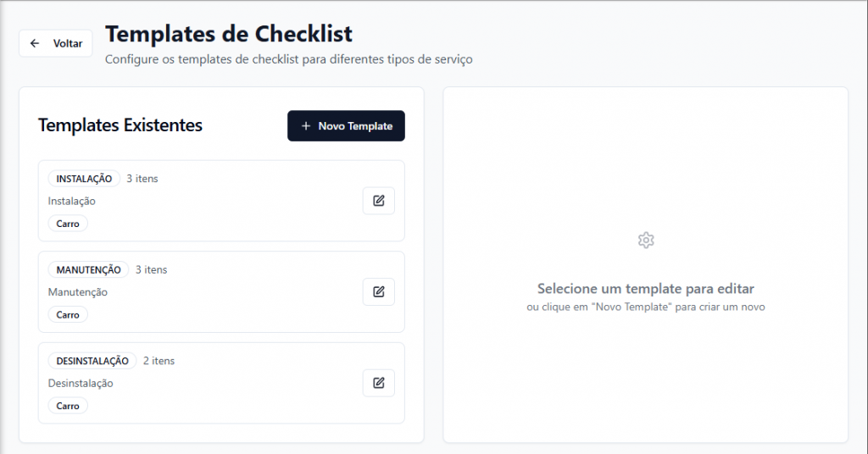The height and width of the screenshot is (454, 868).
Task: Click the gear icon in the empty editor panel
Action: pos(646,241)
